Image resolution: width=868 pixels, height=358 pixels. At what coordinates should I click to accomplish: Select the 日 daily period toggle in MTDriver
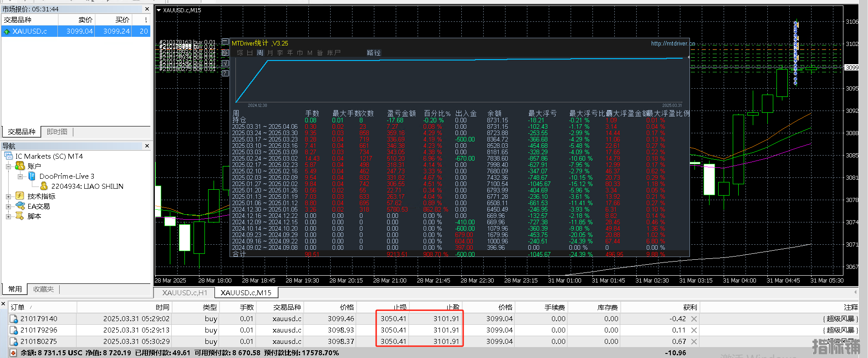coord(250,53)
